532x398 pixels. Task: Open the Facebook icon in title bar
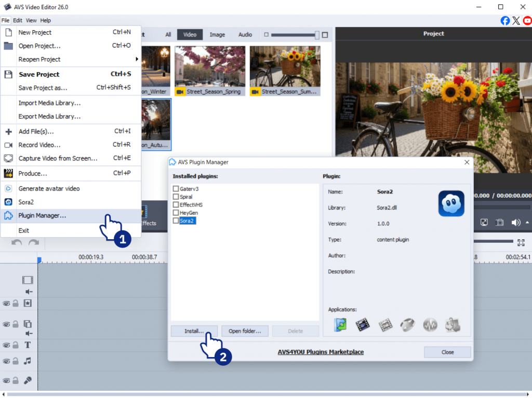click(505, 21)
